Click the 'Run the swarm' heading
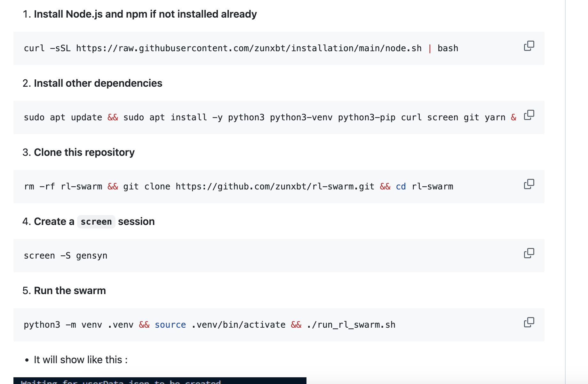Image resolution: width=588 pixels, height=384 pixels. tap(70, 291)
